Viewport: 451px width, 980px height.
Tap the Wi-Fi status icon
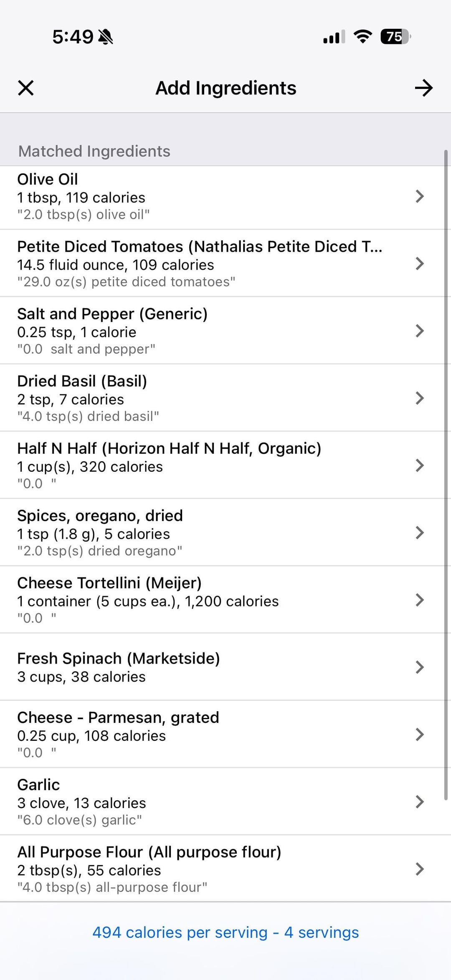point(362,37)
